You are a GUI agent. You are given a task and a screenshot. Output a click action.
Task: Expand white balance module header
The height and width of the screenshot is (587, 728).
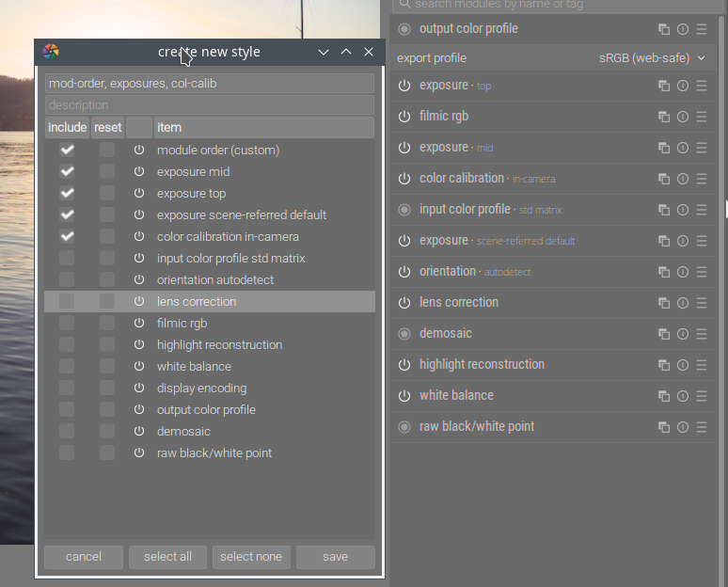(456, 396)
